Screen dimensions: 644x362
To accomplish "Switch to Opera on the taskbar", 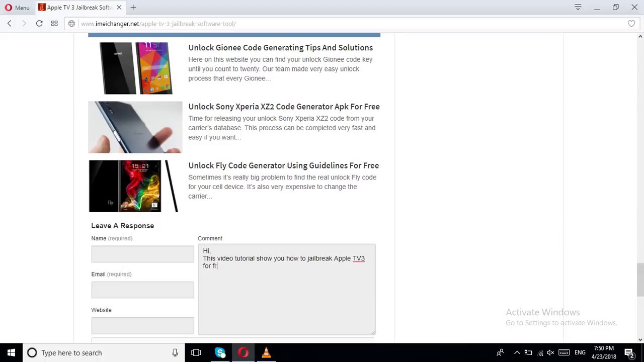I will tap(243, 353).
